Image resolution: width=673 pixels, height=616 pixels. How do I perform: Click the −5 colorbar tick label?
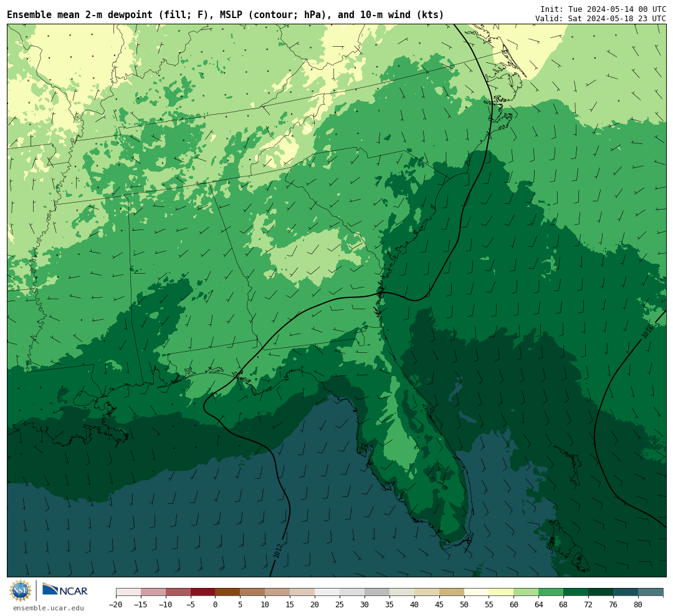[191, 604]
